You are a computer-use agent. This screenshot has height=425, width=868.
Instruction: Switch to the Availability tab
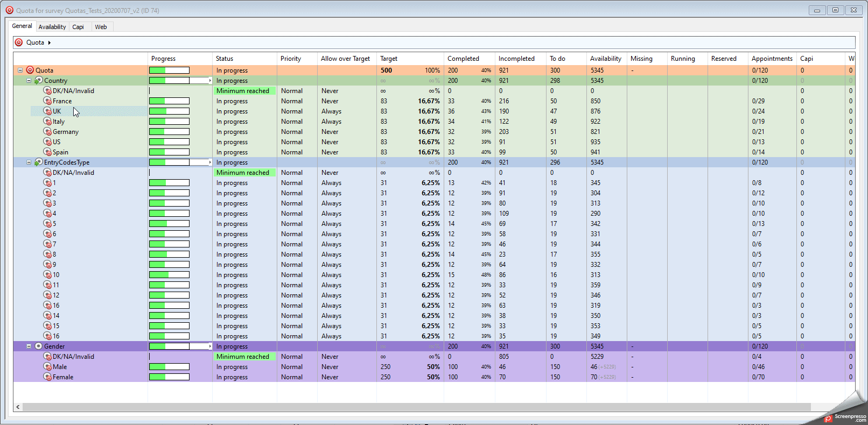52,27
